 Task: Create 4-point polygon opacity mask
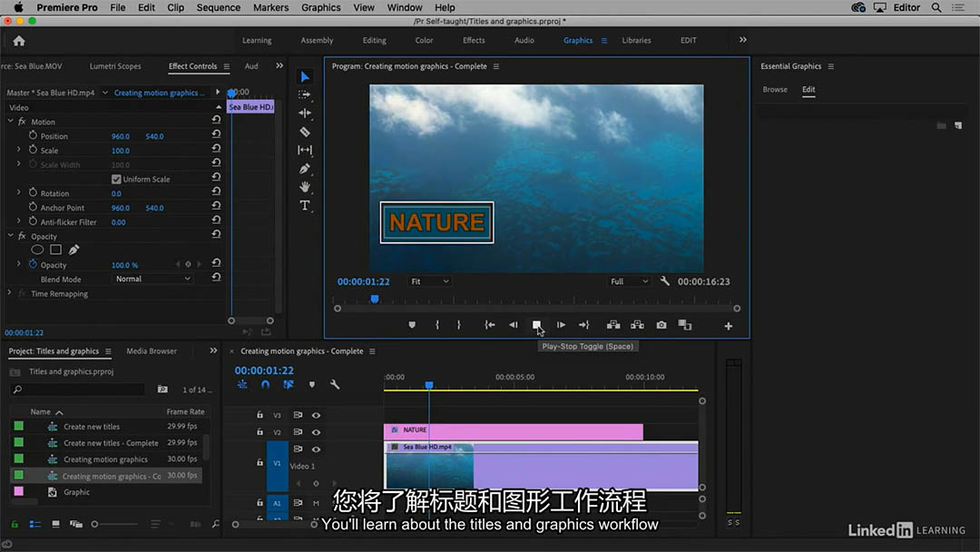pos(55,250)
